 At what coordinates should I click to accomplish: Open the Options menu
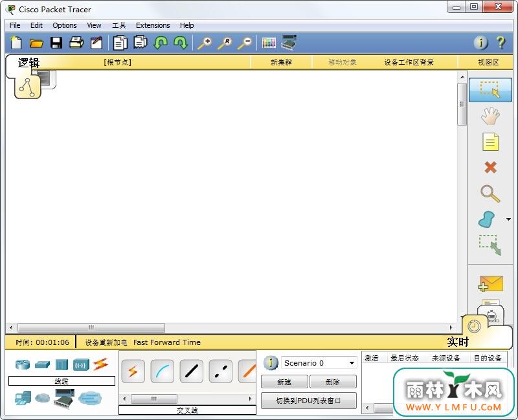[x=64, y=25]
